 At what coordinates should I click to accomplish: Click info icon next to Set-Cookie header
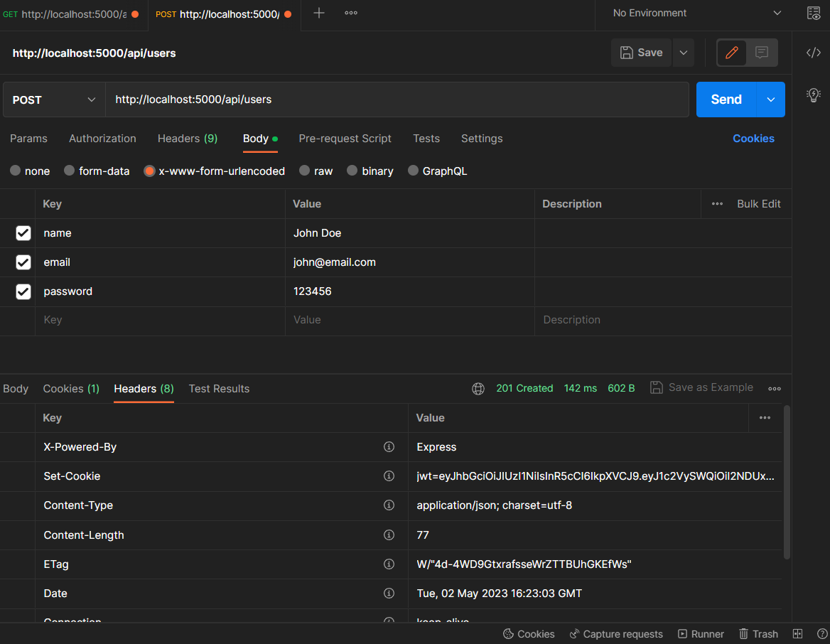(389, 476)
